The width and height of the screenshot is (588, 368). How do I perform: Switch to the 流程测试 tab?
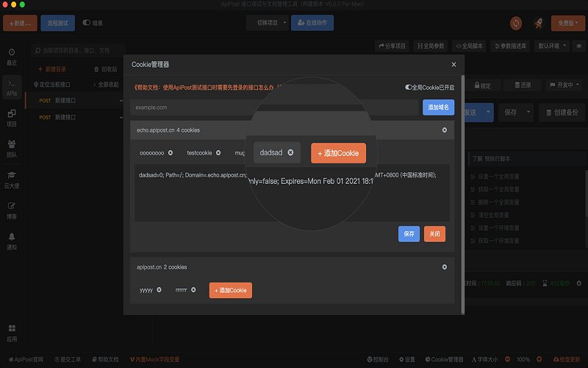57,24
